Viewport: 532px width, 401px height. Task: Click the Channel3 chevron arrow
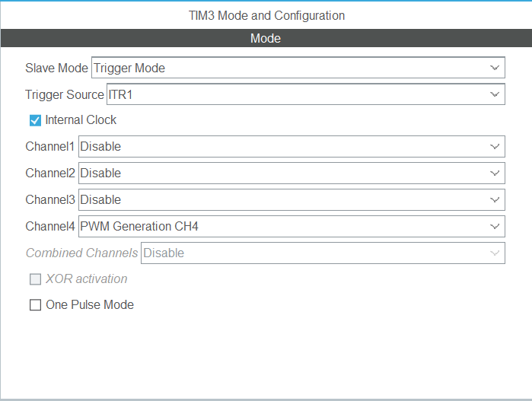(x=495, y=199)
